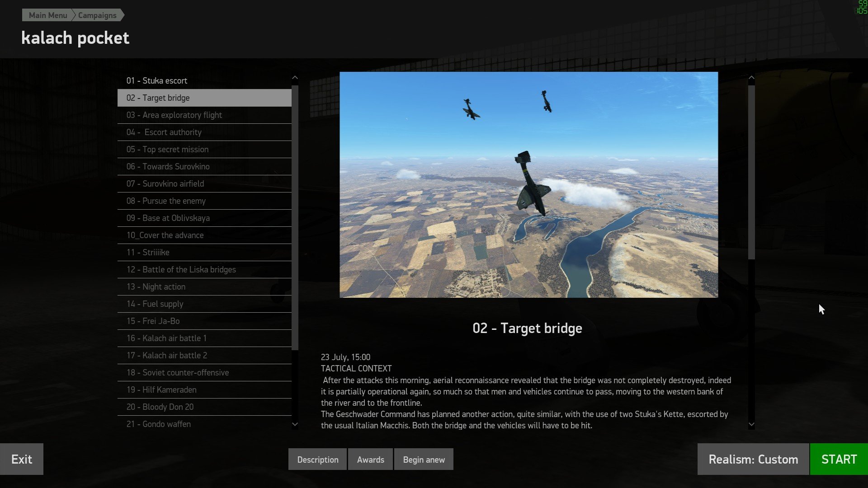Choose 15 - Frei Ja-Bo
868x488 pixels.
[204, 321]
